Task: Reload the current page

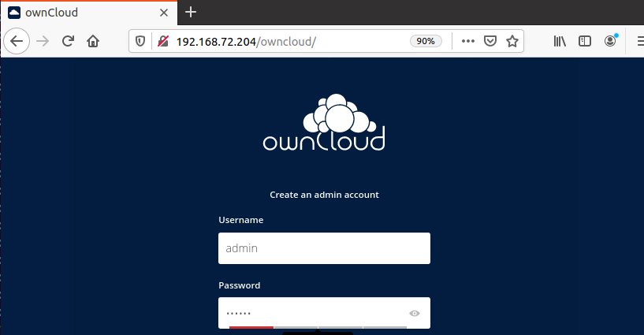Action: click(x=68, y=41)
